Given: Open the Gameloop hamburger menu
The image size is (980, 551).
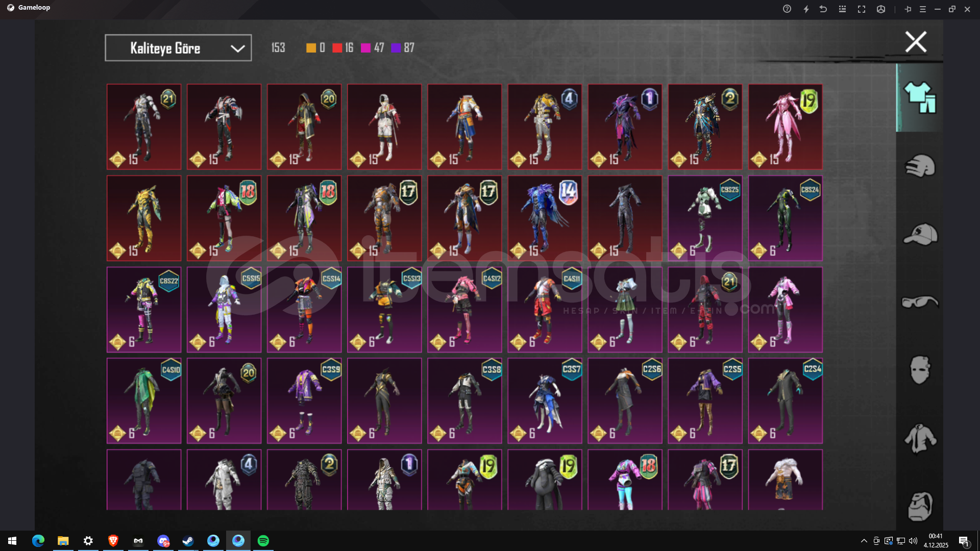Looking at the screenshot, I should (922, 9).
